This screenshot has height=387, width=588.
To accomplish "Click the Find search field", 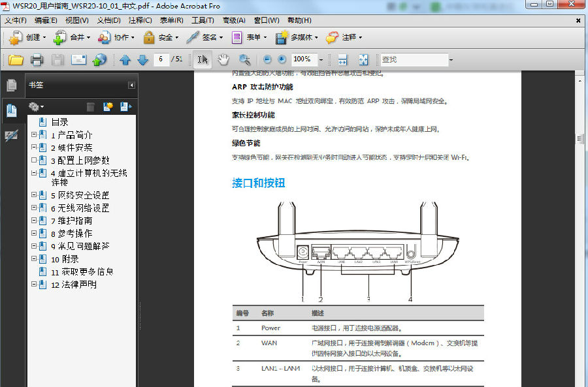I will pyautogui.click(x=414, y=59).
